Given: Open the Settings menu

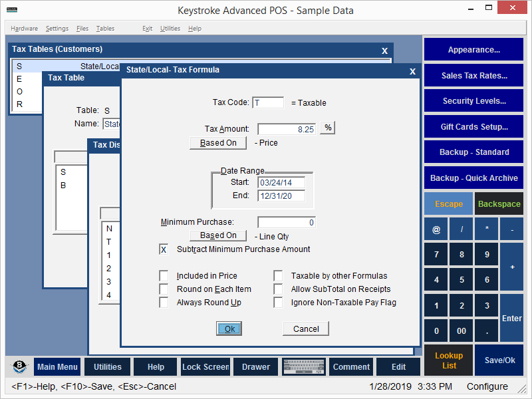Looking at the screenshot, I should click(57, 29).
